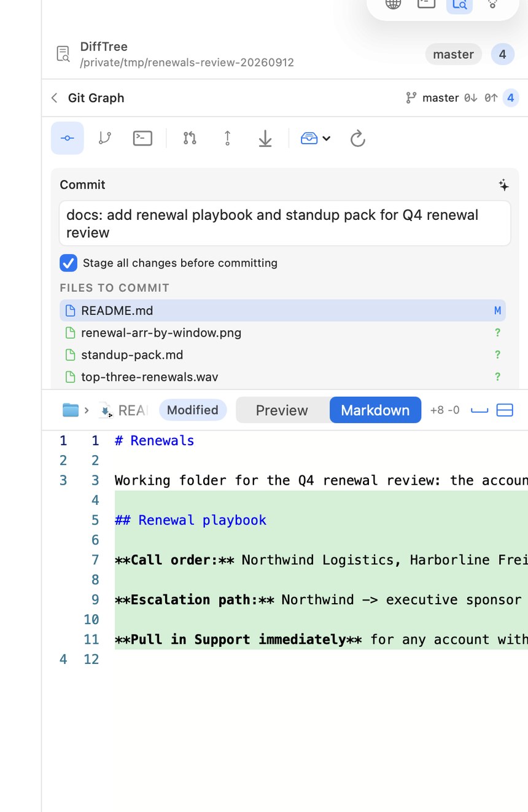Click the ? status of standup-pack.md

click(497, 354)
